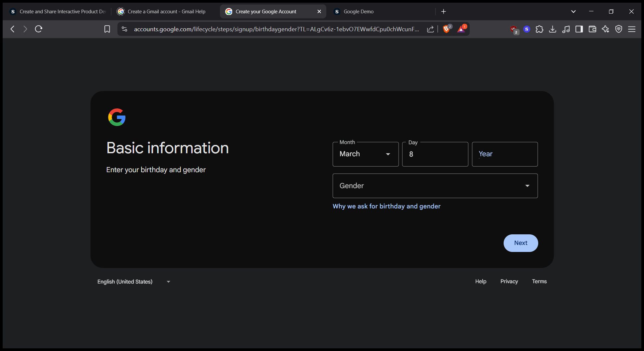Open the English (United States) language selector

134,282
